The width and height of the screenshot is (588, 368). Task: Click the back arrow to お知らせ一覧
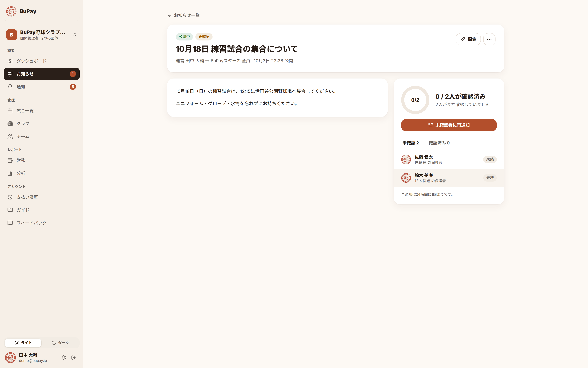[x=170, y=15]
